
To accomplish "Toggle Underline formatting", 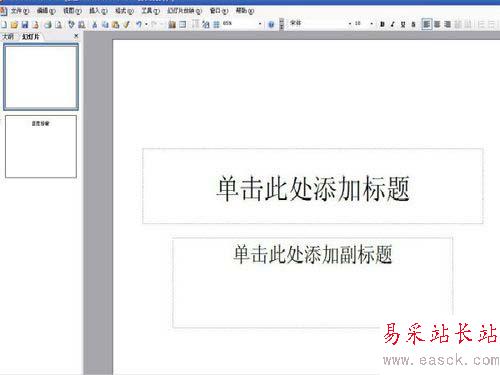I will pos(403,24).
